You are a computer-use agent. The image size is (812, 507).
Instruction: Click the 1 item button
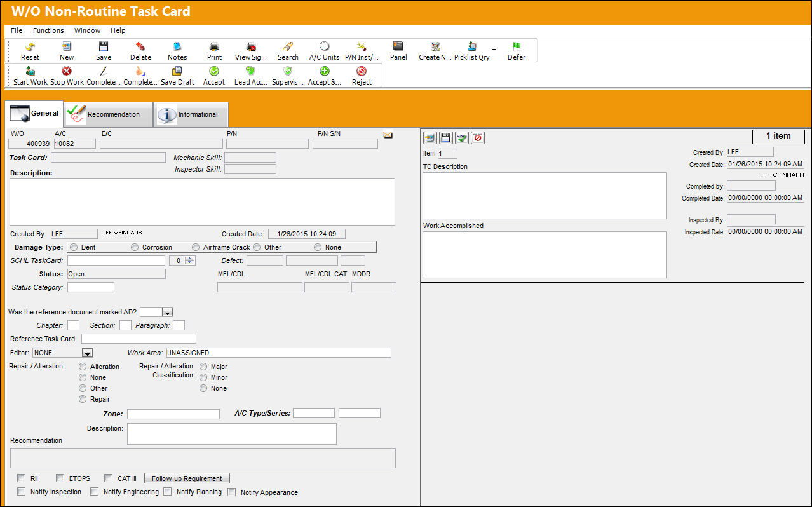778,136
